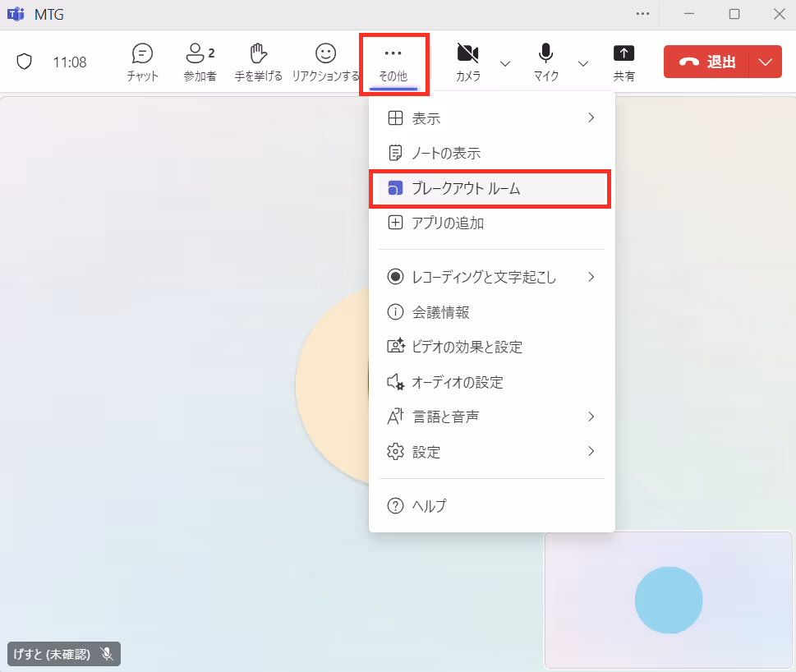Expand leave options arrow beside 退出
796x672 pixels.
coord(765,62)
